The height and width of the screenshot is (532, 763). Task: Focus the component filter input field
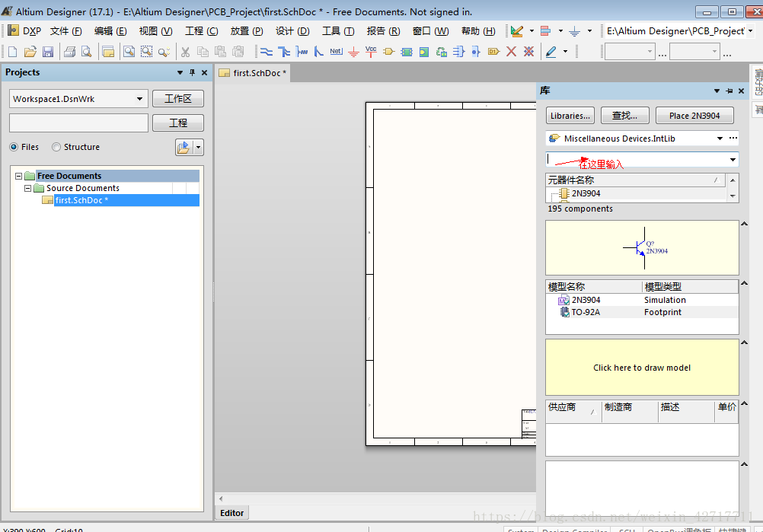coord(637,160)
